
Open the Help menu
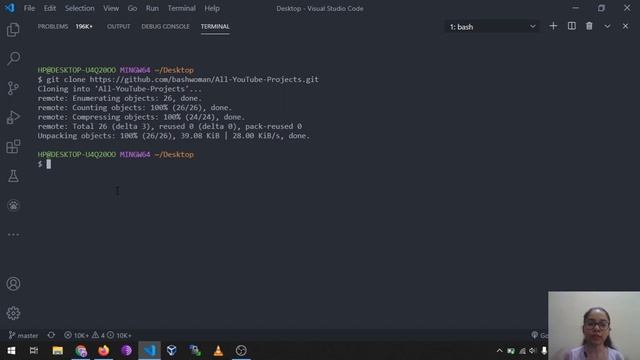coord(212,8)
